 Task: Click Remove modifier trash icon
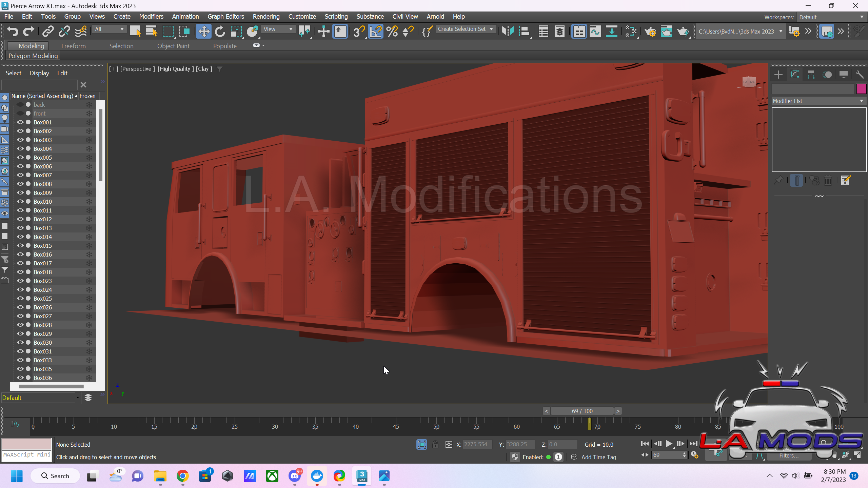[828, 181]
